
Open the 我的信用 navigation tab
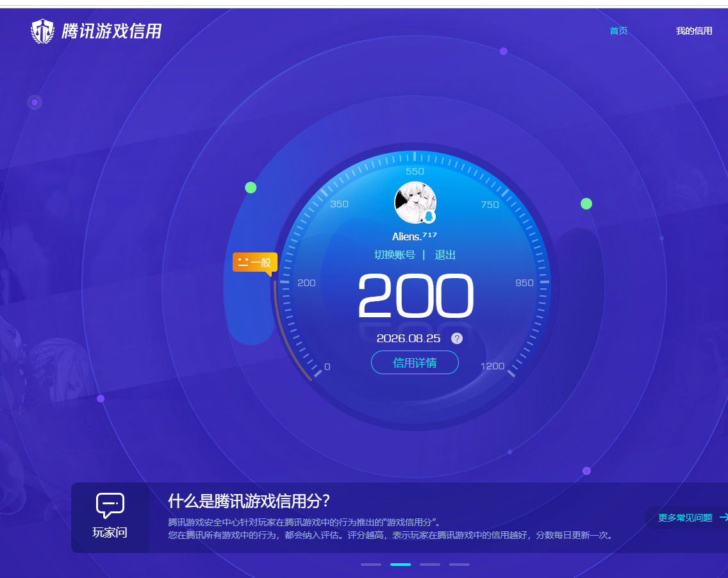pyautogui.click(x=693, y=31)
